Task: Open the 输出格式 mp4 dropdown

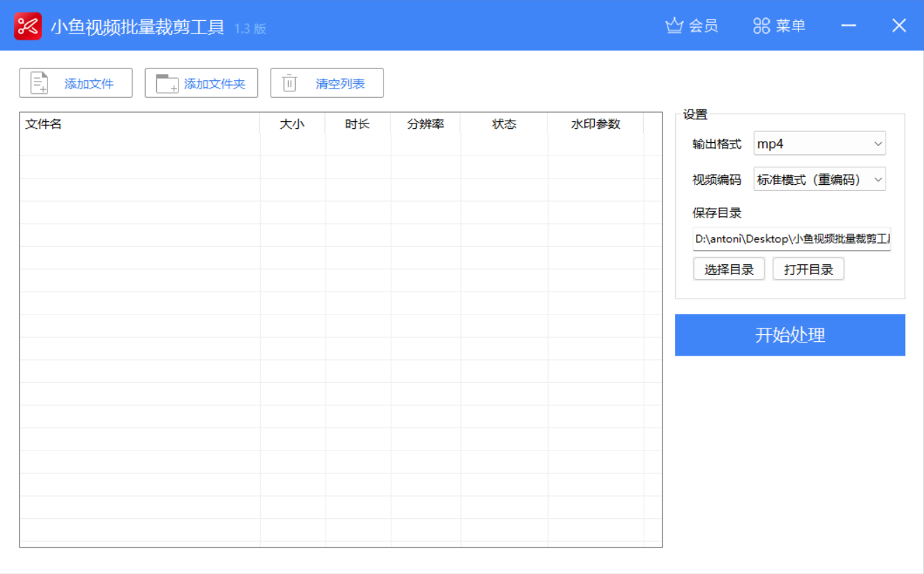Action: pyautogui.click(x=819, y=143)
